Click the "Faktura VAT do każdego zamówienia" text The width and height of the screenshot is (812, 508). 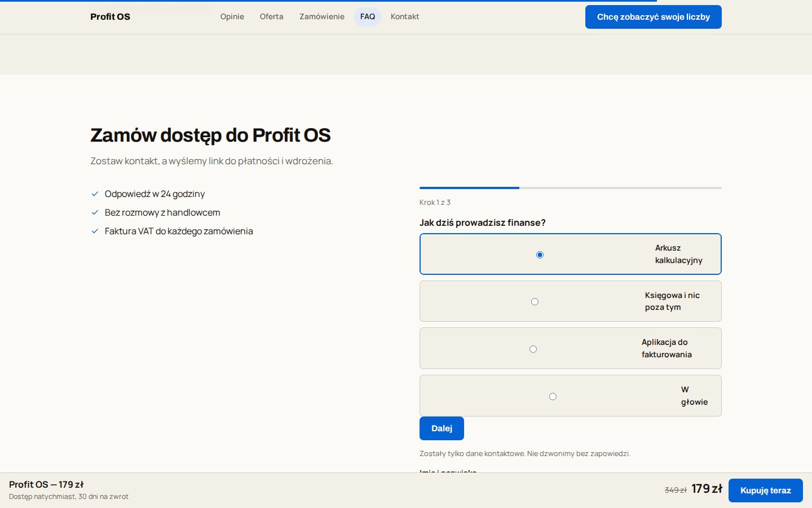(x=179, y=231)
